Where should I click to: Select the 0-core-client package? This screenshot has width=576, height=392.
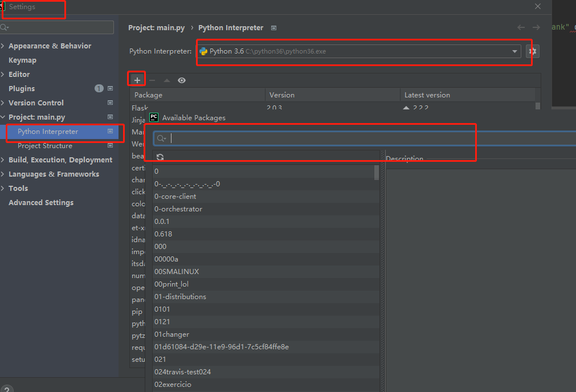pos(266,197)
